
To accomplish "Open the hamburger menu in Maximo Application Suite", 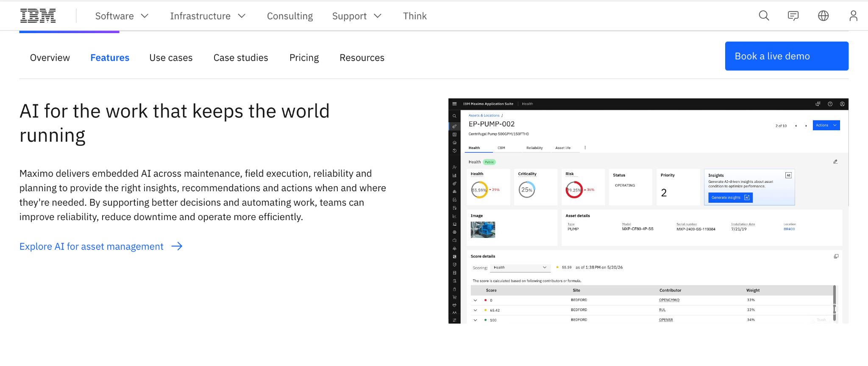I will [x=454, y=104].
